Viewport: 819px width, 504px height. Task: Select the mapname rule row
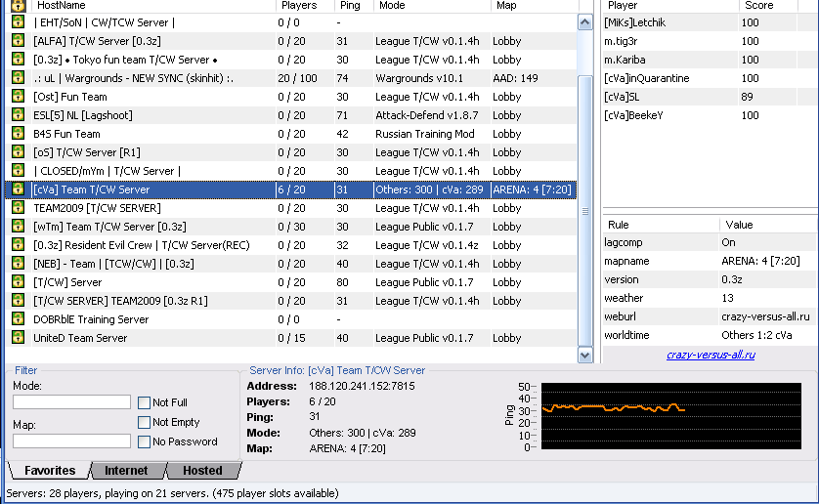pyautogui.click(x=709, y=261)
